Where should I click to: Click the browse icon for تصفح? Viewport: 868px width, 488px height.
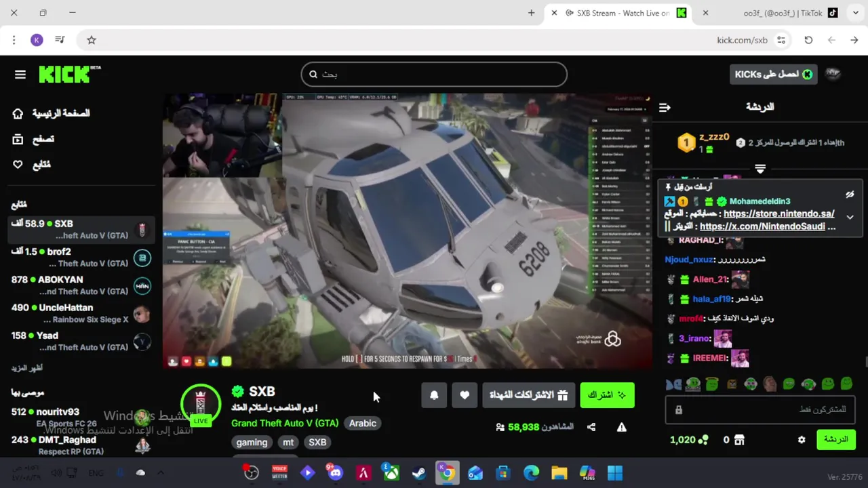point(18,139)
